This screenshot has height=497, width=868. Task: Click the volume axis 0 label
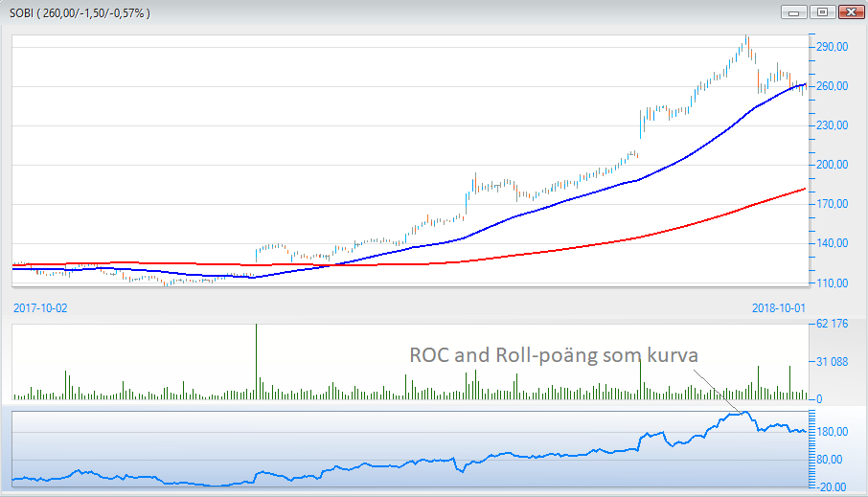click(819, 399)
